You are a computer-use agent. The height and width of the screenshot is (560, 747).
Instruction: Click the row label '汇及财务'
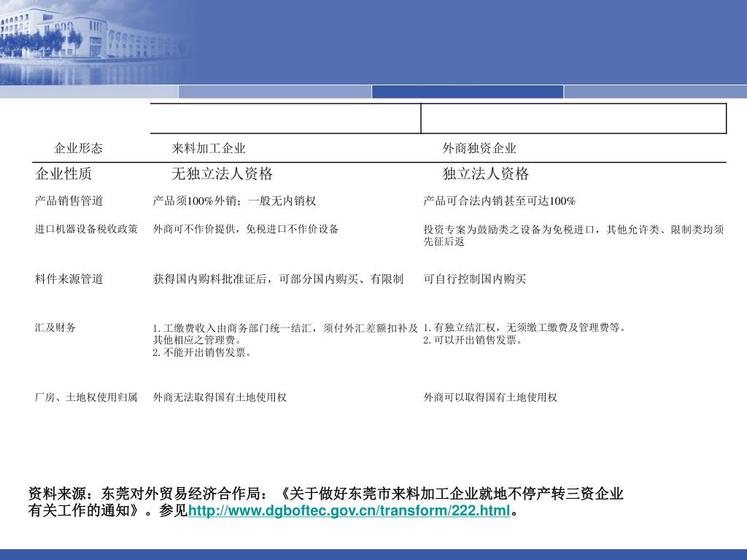click(55, 327)
